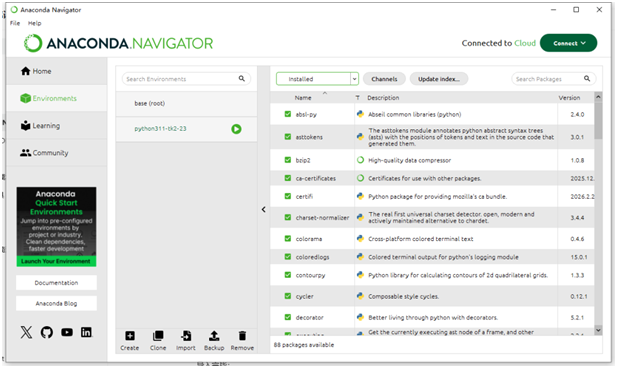Click the Python icon beside the decorator description
Viewport: 617px width, 368px height.
(360, 317)
